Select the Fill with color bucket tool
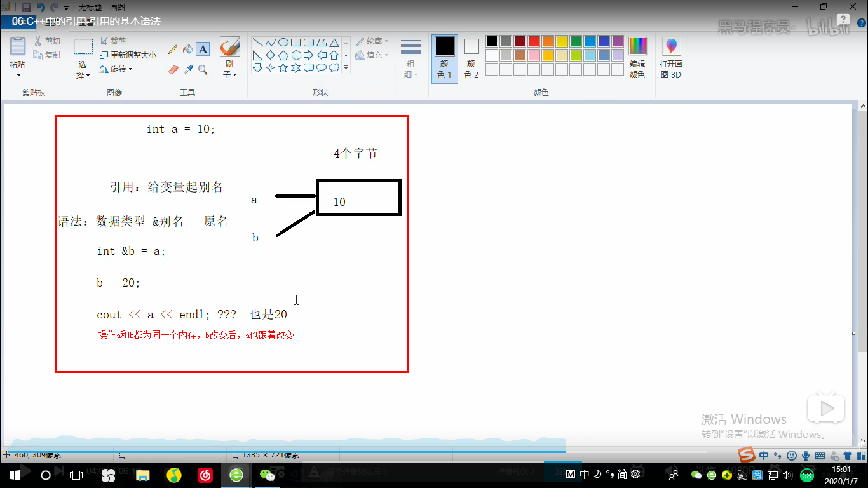This screenshot has height=488, width=868. click(x=188, y=49)
